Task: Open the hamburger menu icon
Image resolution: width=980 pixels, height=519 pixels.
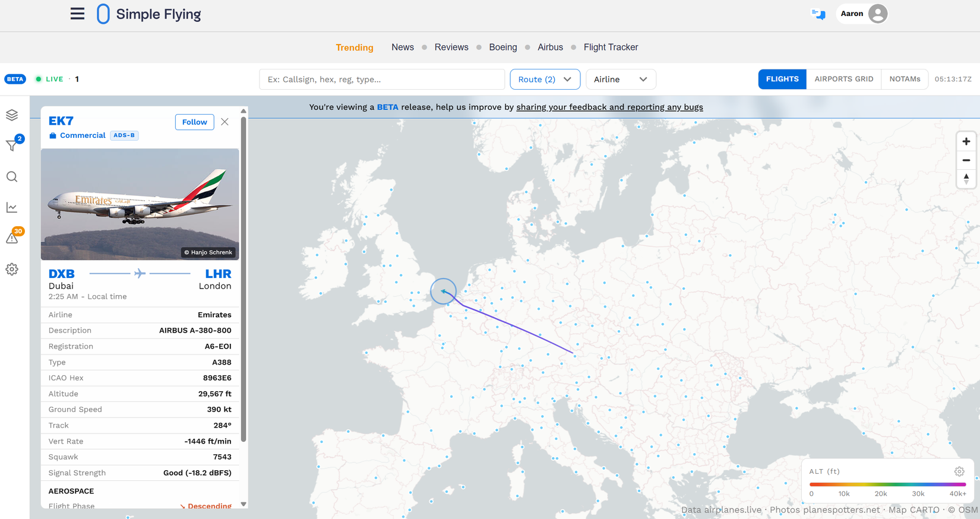Action: click(x=77, y=14)
